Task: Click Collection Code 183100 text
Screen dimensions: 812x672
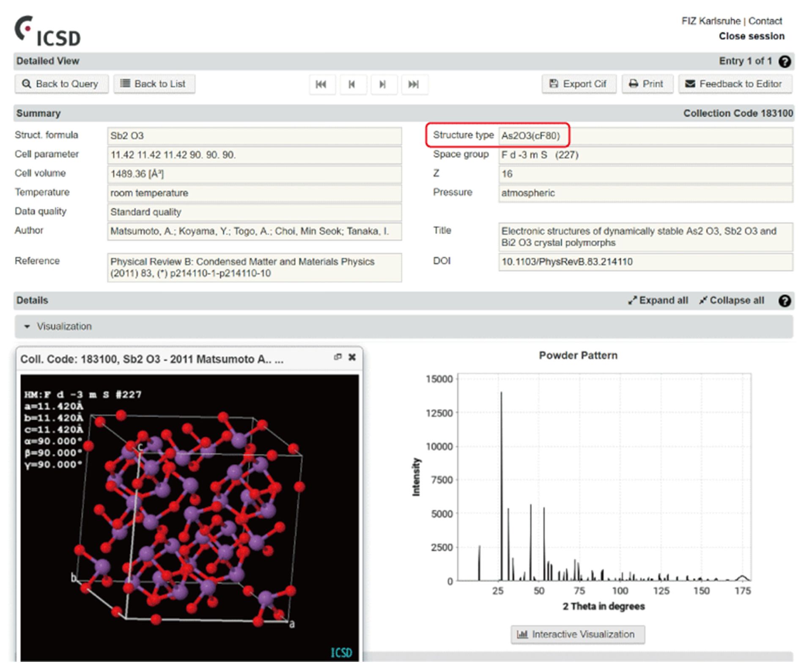Action: [x=738, y=113]
